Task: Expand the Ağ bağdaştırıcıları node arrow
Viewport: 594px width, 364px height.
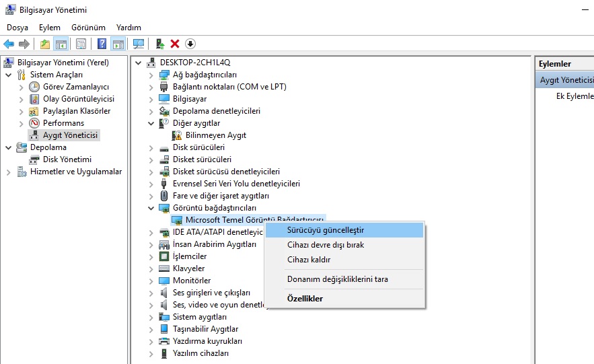Action: 151,75
